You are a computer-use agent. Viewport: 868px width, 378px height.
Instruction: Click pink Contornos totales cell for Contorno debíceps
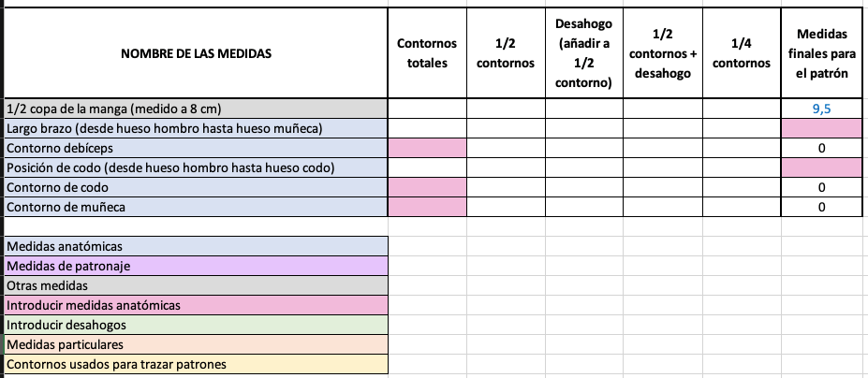pos(427,149)
